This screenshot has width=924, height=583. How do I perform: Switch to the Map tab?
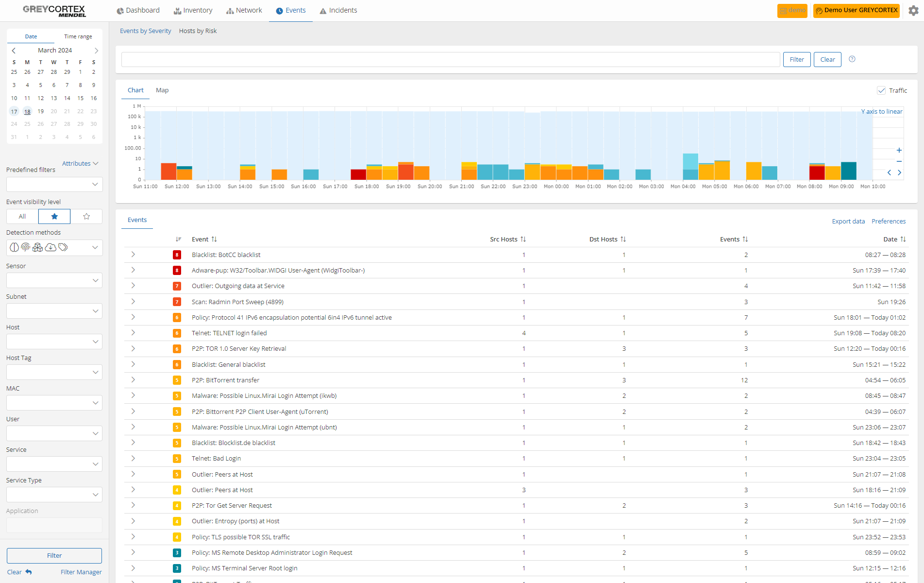pyautogui.click(x=162, y=90)
